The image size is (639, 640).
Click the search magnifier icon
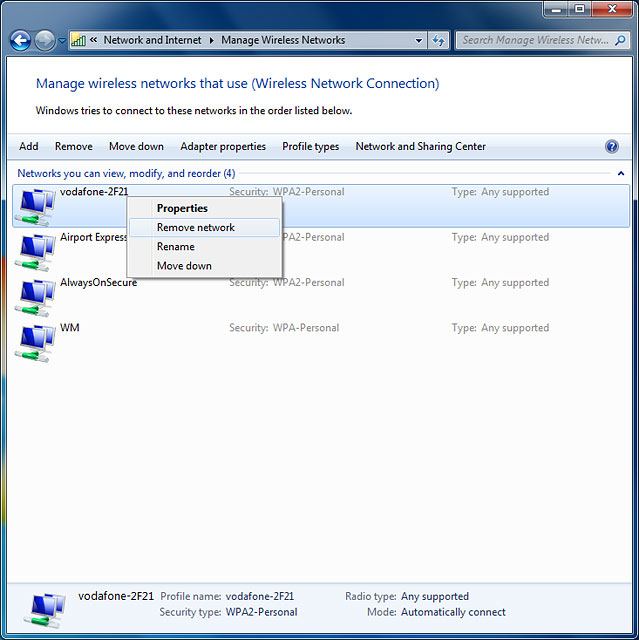click(x=620, y=40)
